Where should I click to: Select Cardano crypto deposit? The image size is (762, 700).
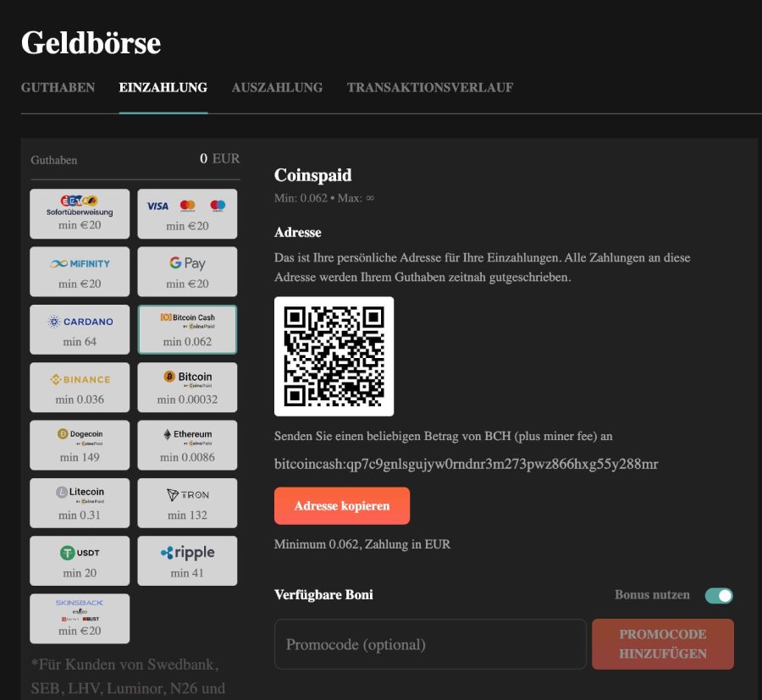click(x=80, y=329)
